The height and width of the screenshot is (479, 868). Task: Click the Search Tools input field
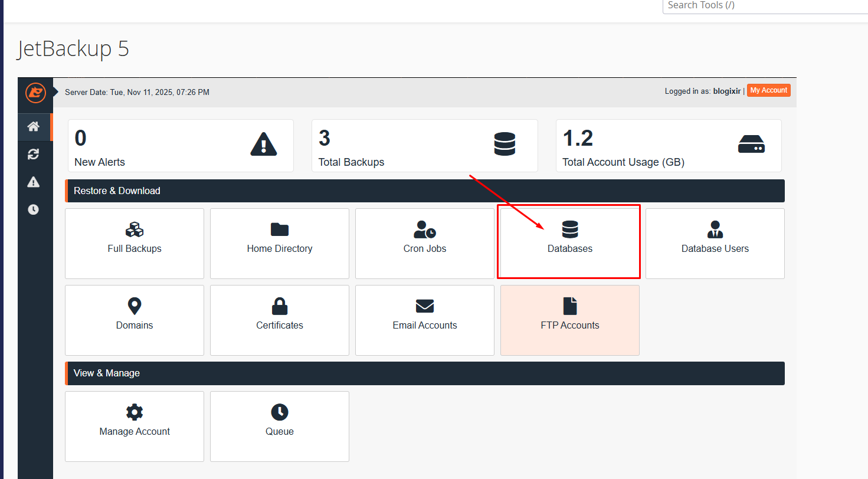pyautogui.click(x=764, y=6)
